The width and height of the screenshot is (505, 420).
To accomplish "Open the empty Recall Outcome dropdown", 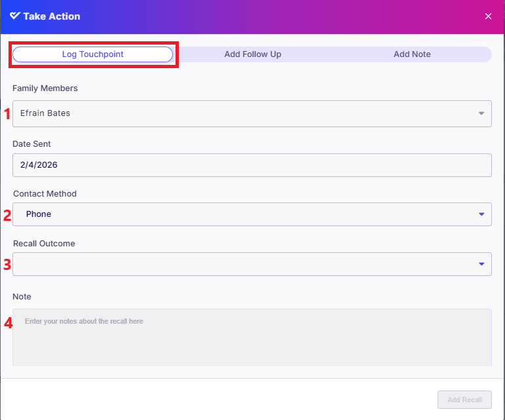I will click(252, 264).
